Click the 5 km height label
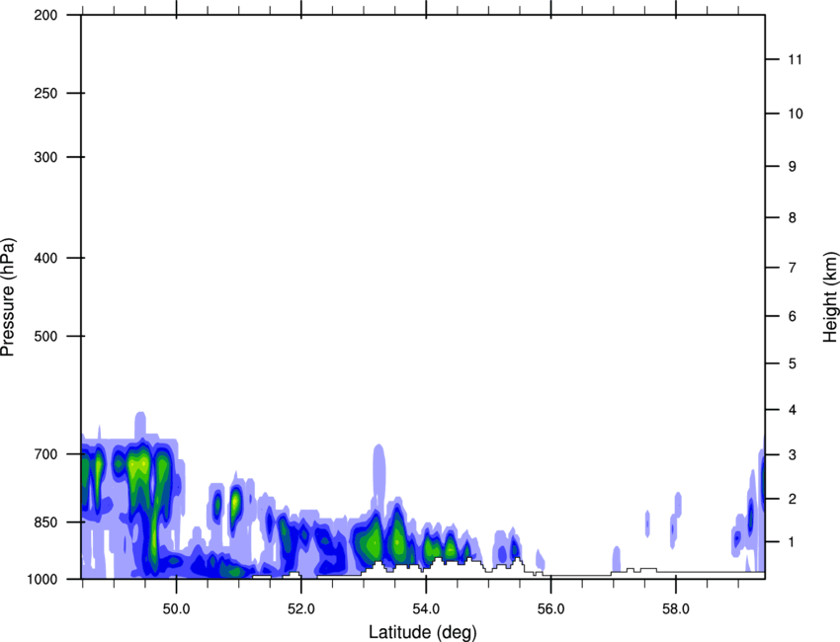Screen dimensions: 840x642 pos(792,364)
